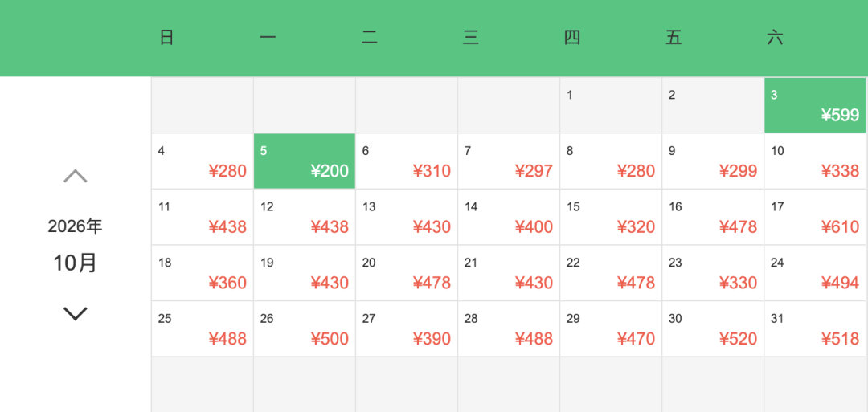868x412 pixels.
Task: Go to next month with down chevron
Action: [76, 313]
